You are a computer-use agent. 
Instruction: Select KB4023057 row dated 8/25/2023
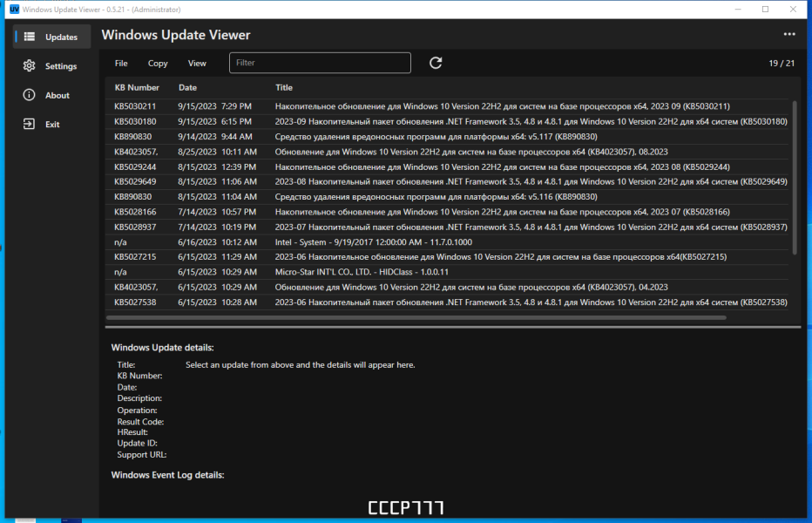click(x=448, y=152)
